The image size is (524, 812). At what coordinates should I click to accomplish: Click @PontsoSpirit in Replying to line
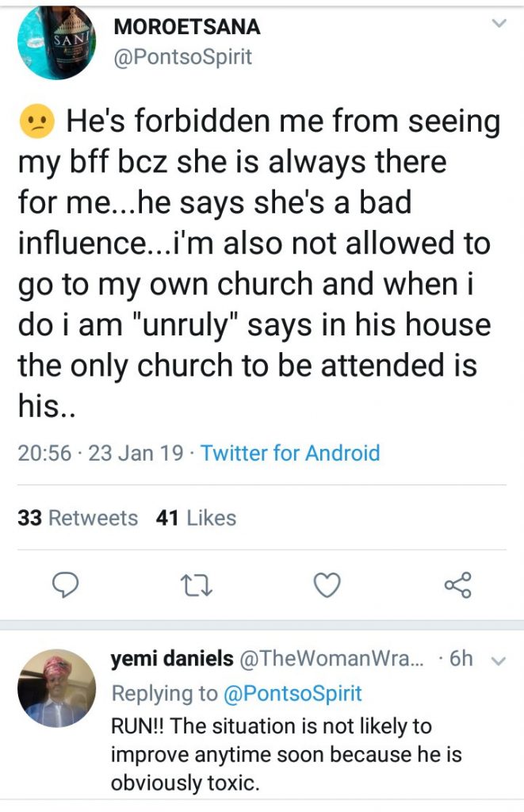[x=293, y=693]
